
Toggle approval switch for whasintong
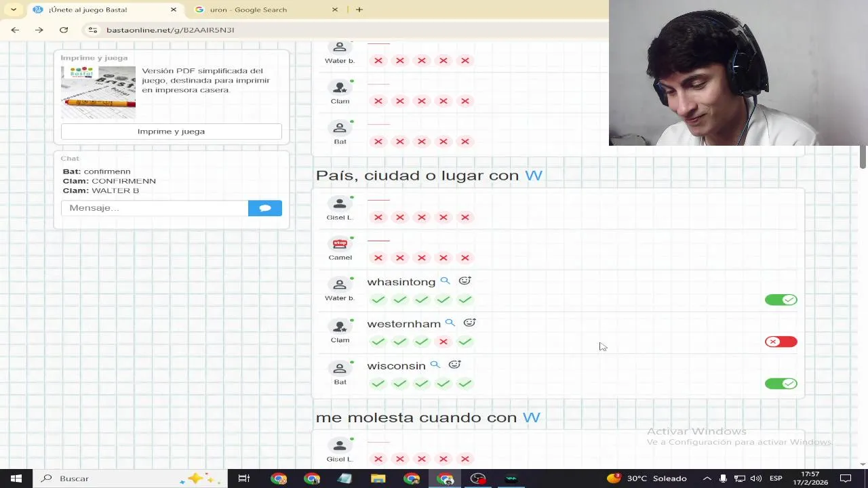point(781,300)
